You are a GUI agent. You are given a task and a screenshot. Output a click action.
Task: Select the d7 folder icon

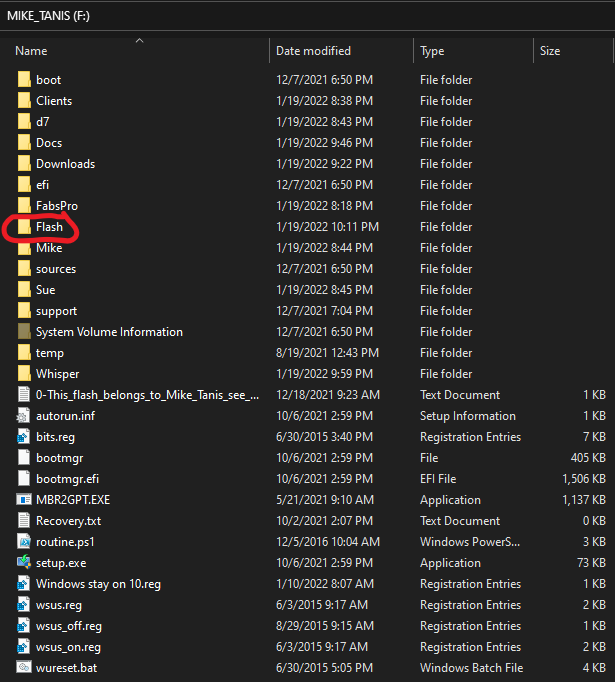click(24, 122)
